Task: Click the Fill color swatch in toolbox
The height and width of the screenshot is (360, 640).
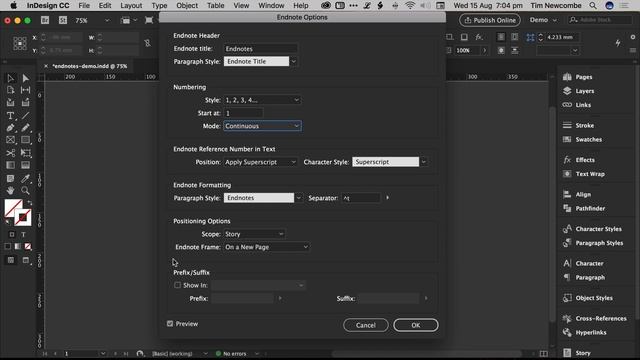Action: (13, 207)
